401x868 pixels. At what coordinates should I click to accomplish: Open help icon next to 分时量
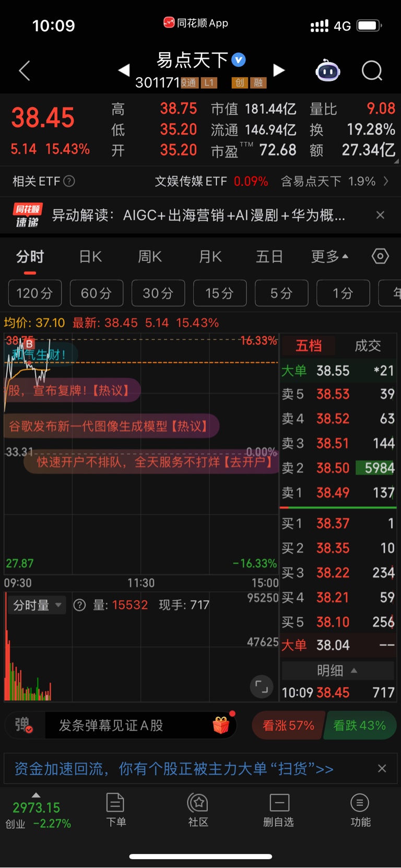pyautogui.click(x=79, y=605)
